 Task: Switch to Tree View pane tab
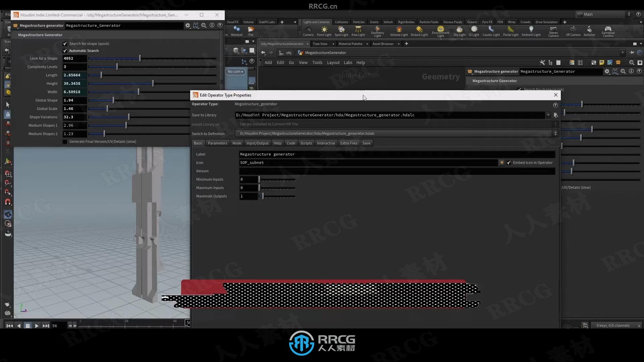coord(320,44)
